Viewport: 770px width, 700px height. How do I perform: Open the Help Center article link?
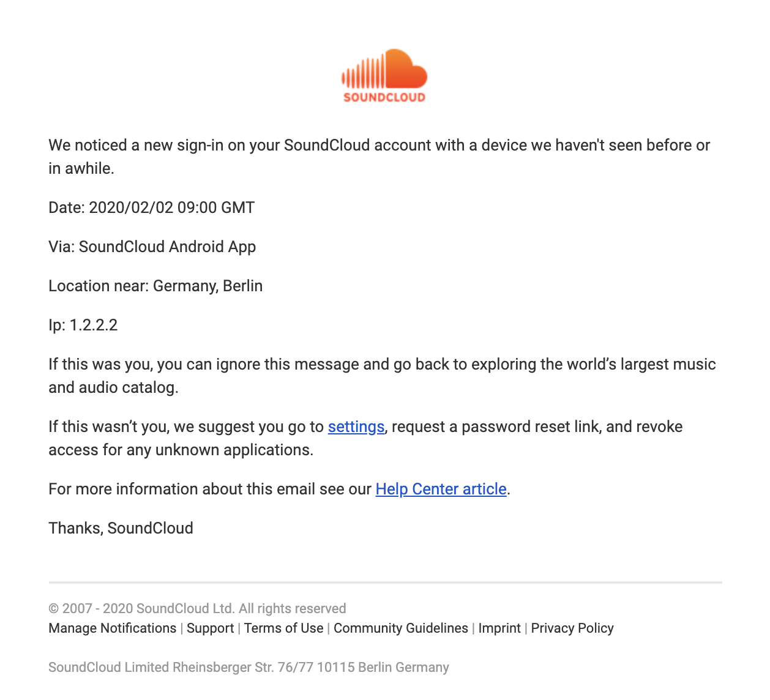[x=441, y=489]
